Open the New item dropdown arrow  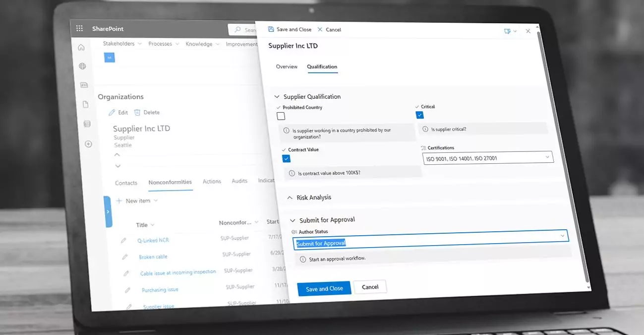(156, 201)
